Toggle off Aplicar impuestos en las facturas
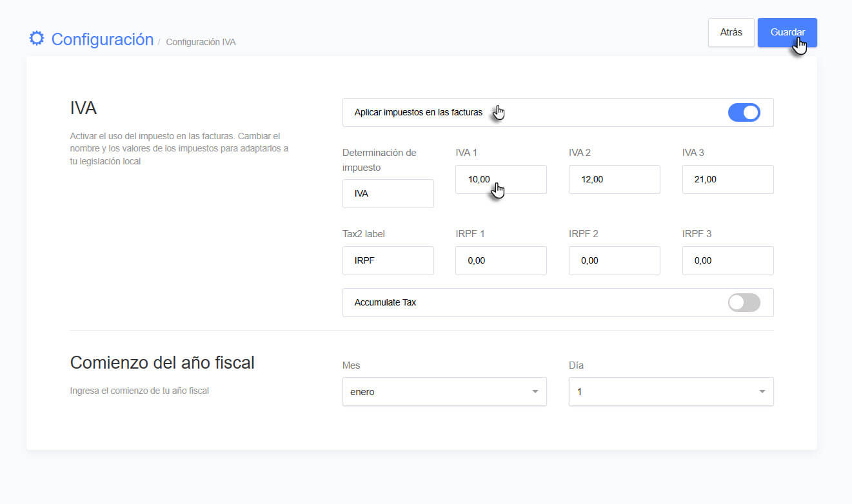The height and width of the screenshot is (504, 852). tap(744, 113)
